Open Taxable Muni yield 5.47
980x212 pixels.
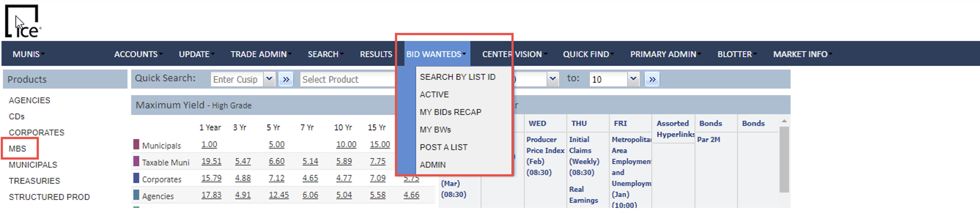[243, 162]
